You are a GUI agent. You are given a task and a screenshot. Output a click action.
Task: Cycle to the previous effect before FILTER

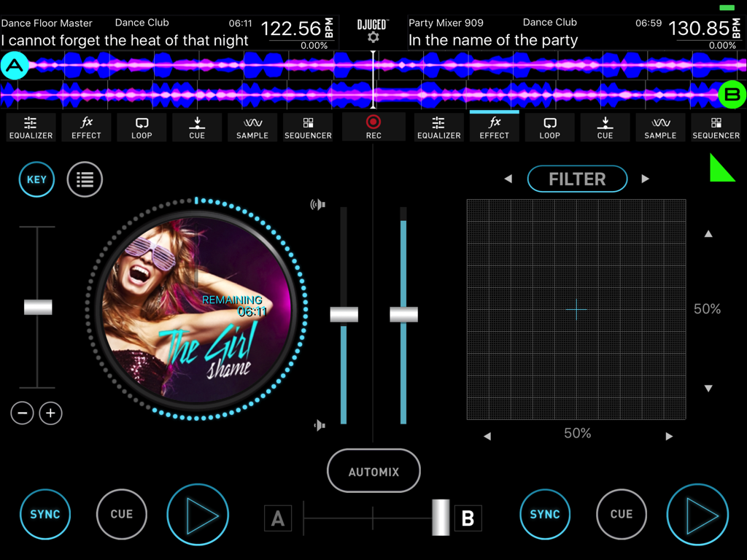pyautogui.click(x=508, y=179)
